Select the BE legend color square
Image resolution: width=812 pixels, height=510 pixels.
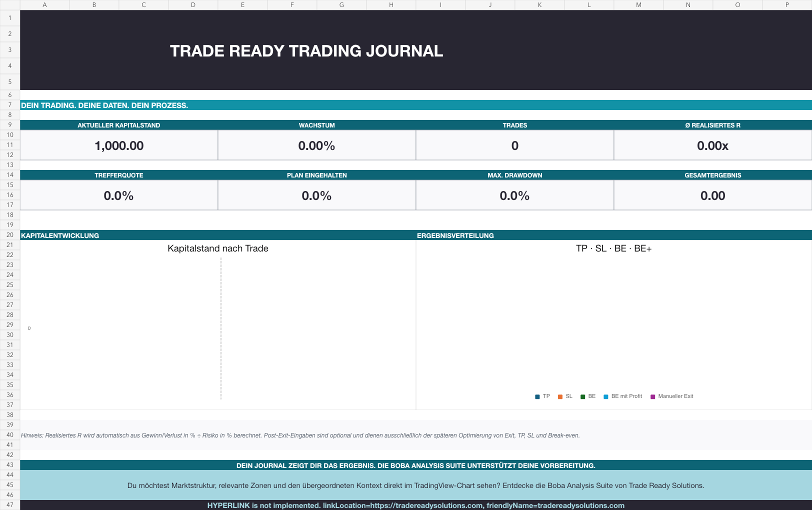(582, 396)
